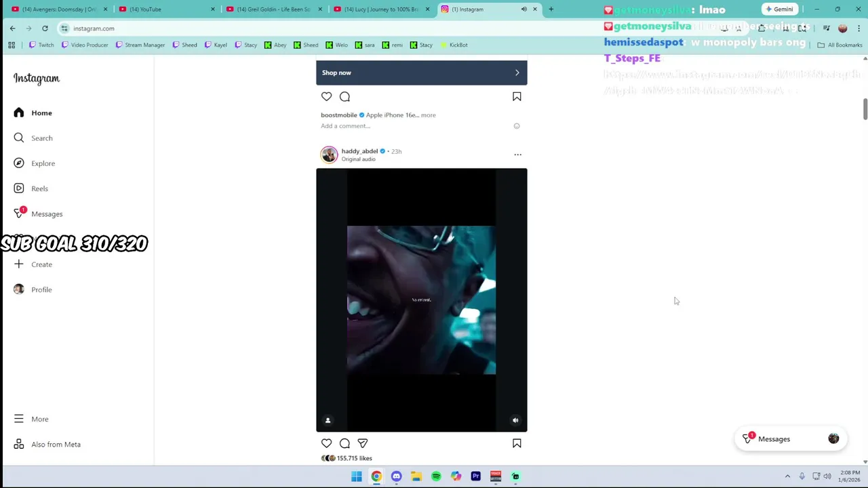Go back in browser
The height and width of the screenshot is (488, 868).
[x=12, y=28]
